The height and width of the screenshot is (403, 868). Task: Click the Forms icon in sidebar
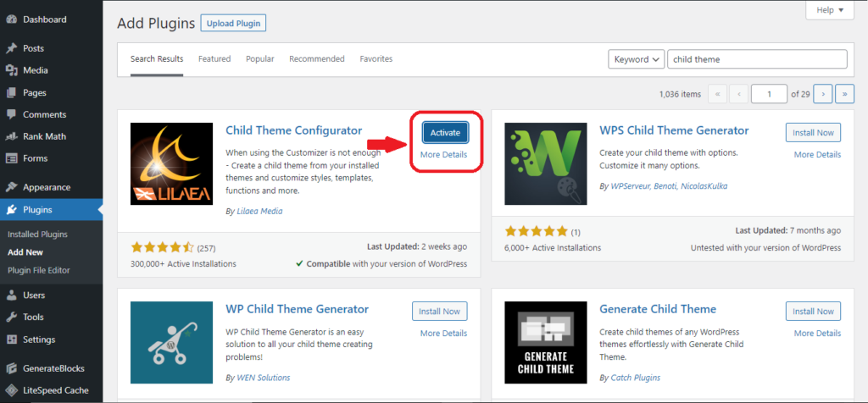coord(10,158)
